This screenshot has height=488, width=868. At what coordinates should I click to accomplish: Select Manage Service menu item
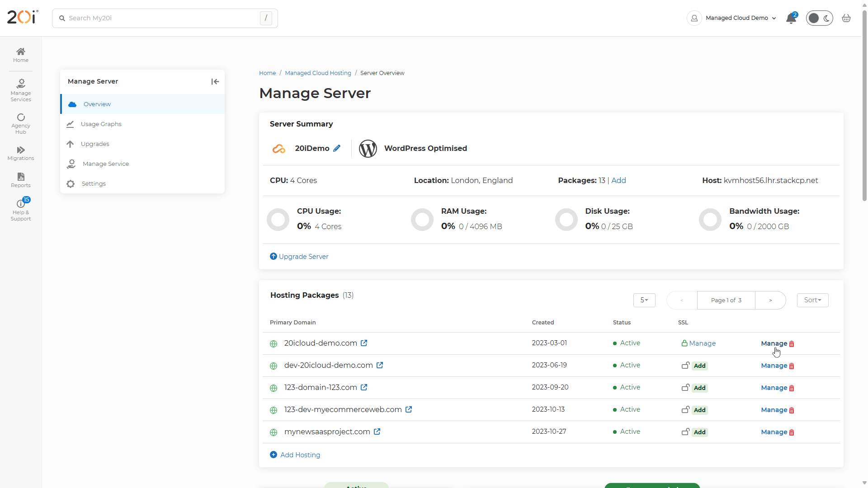(143, 164)
